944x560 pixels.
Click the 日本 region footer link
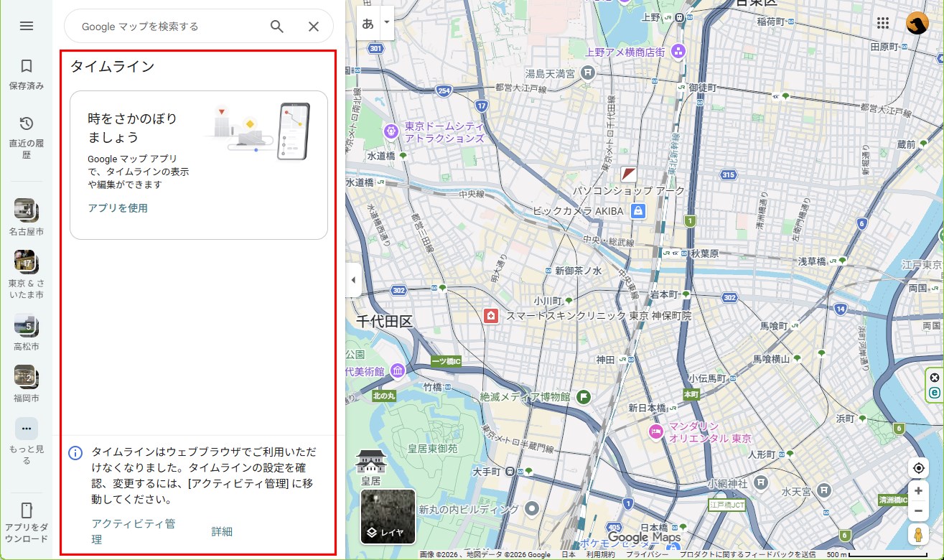pos(569,555)
